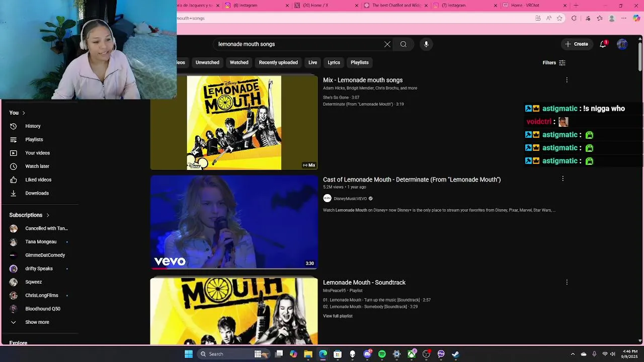Click View full playlist
Screen dimensions: 644x362
tap(338, 316)
